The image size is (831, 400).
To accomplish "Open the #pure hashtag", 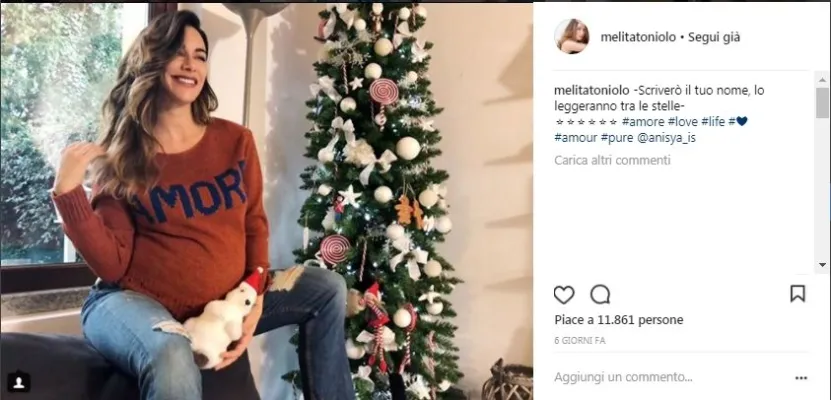I will coord(615,138).
